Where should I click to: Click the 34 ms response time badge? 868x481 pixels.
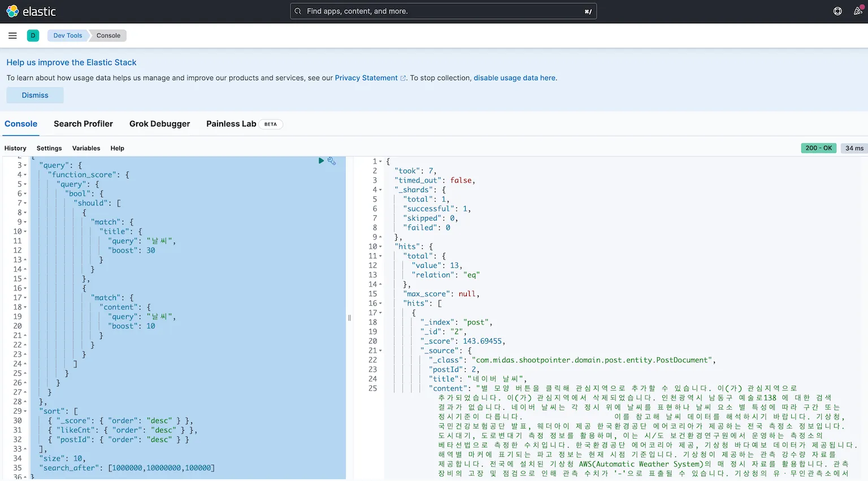click(854, 148)
